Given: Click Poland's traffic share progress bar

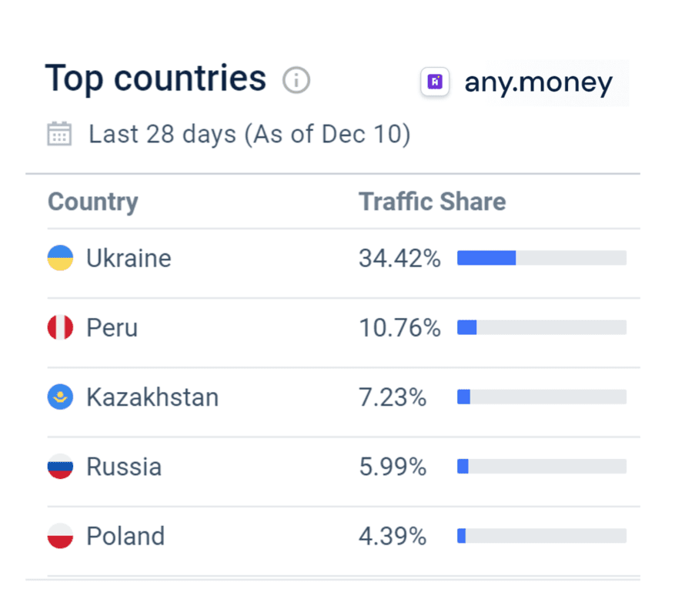Looking at the screenshot, I should point(541,536).
